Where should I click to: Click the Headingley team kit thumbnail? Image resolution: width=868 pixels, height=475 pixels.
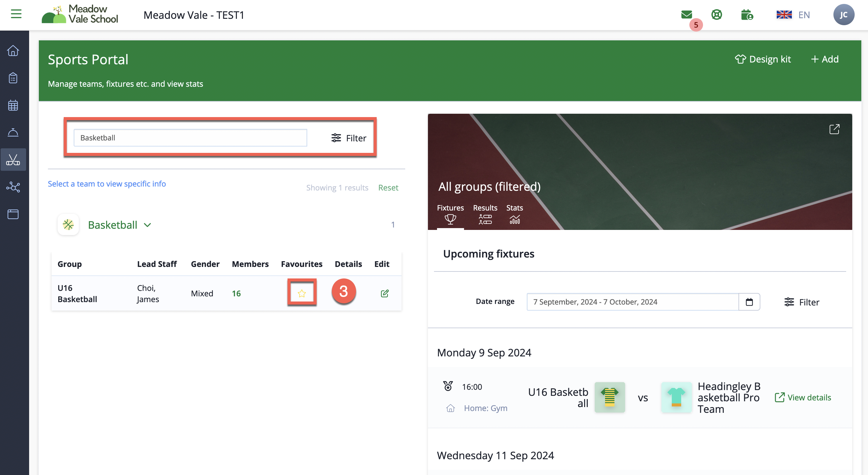click(x=676, y=398)
